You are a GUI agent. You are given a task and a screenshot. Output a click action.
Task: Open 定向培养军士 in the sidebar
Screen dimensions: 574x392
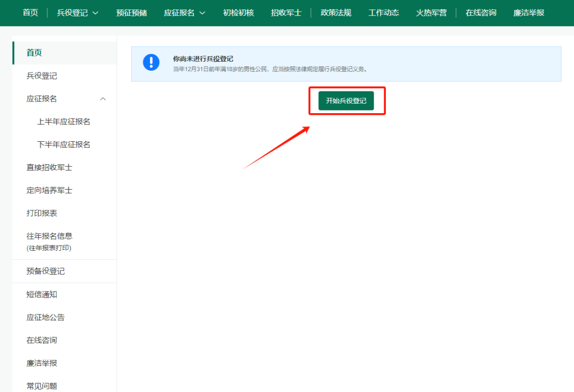(x=49, y=190)
